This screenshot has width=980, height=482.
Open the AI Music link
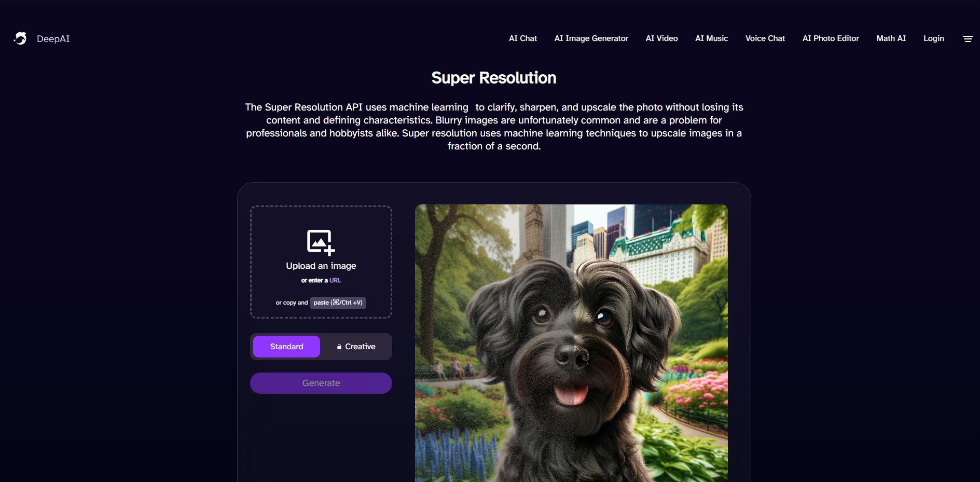711,38
